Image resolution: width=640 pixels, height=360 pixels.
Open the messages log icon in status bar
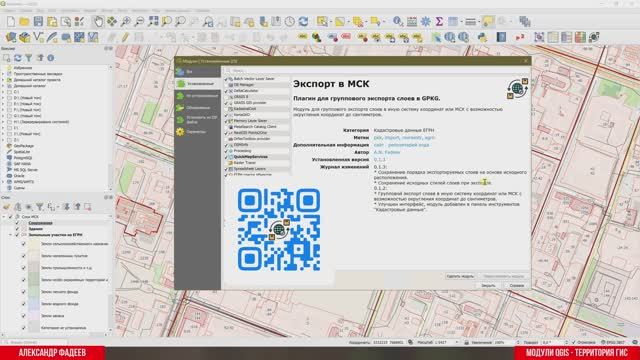[635, 342]
